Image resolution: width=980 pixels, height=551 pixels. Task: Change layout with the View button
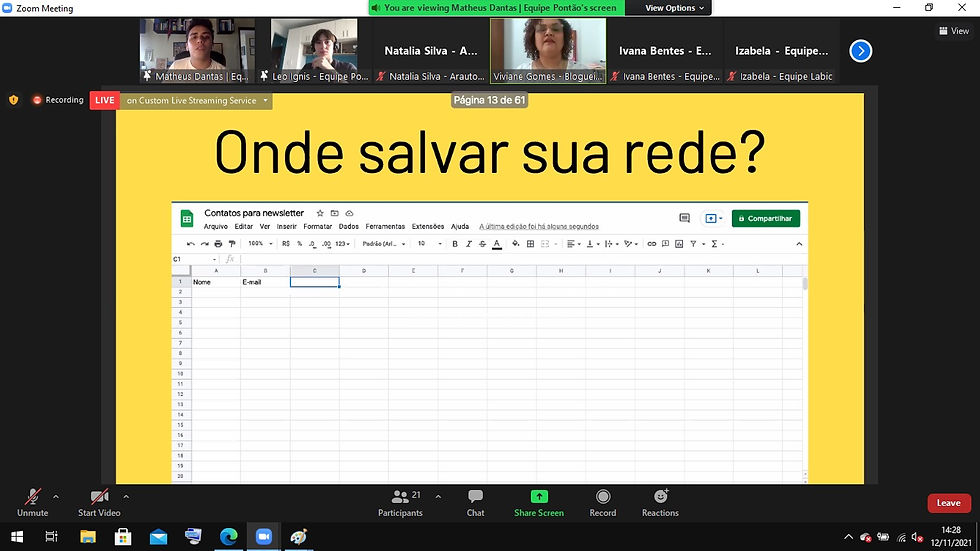(954, 31)
